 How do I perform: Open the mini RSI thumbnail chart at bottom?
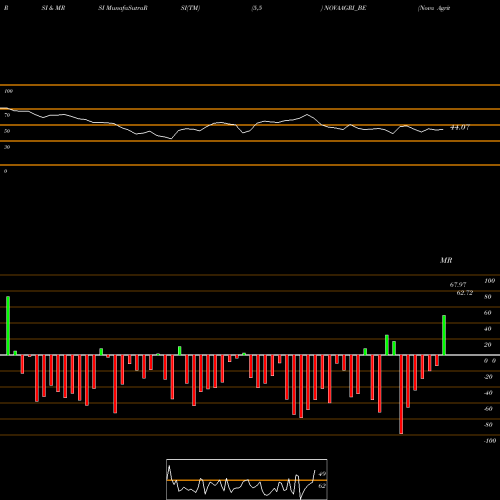click(247, 479)
